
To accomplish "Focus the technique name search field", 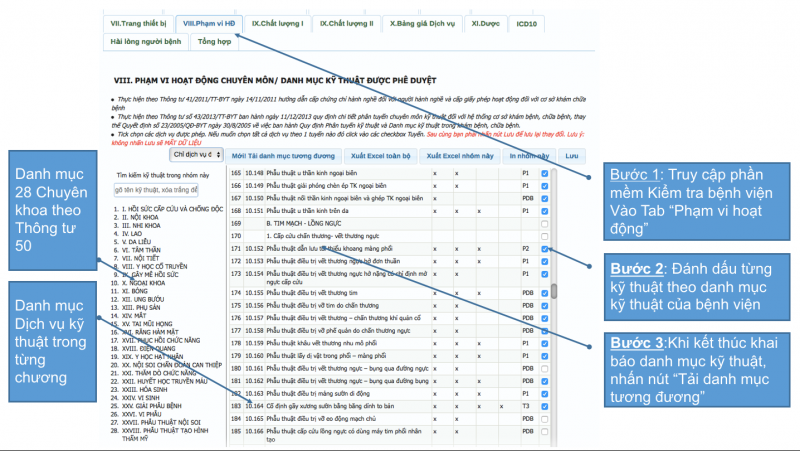I will (160, 189).
